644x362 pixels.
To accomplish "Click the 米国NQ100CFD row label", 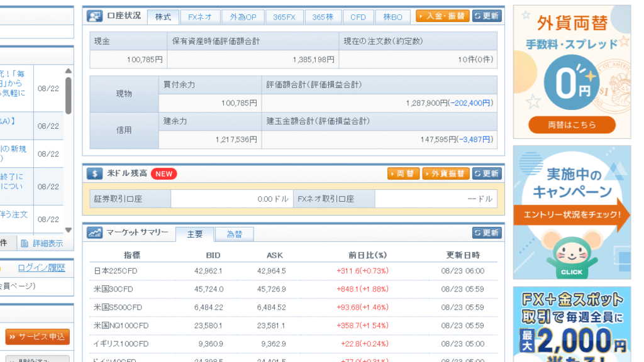I will pos(121,326).
